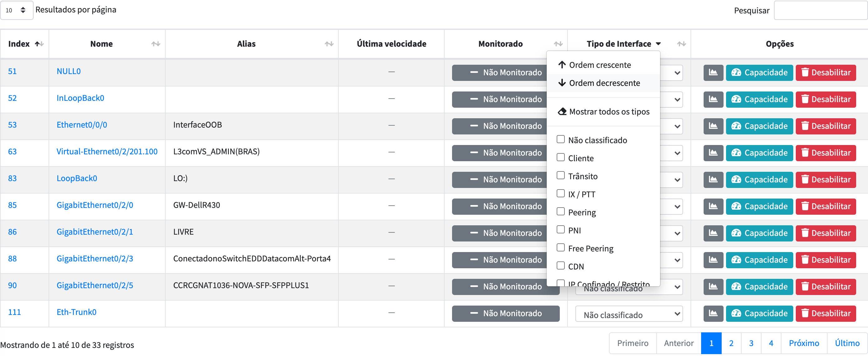
Task: Open Capacidade for Ethernet0/0/0 row
Action: tap(759, 126)
